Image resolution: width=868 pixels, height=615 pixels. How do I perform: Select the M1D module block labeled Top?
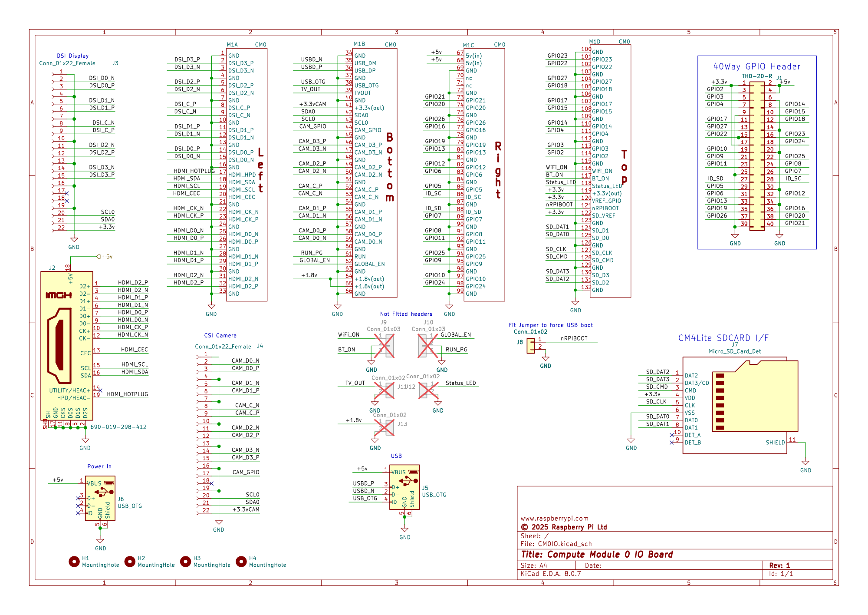(610, 170)
